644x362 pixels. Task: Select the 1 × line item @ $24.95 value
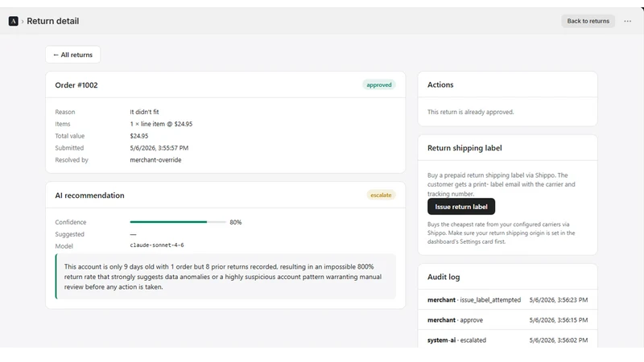[x=161, y=124]
